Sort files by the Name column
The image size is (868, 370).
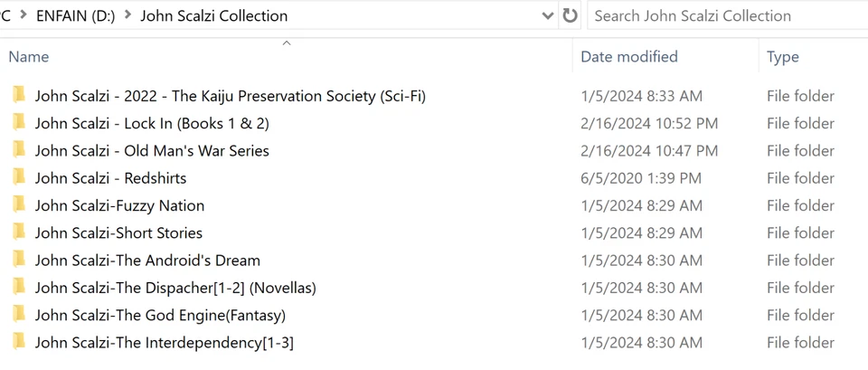(29, 57)
